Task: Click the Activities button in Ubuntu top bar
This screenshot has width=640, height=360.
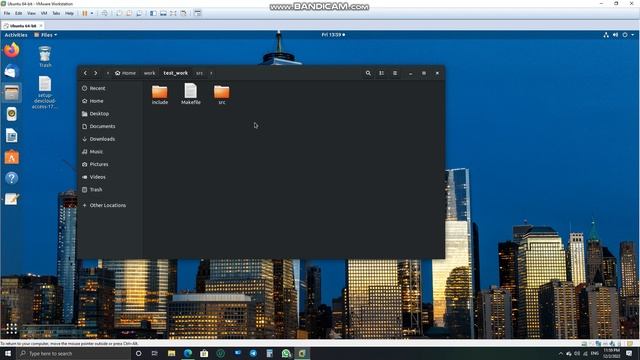Action: [16, 35]
